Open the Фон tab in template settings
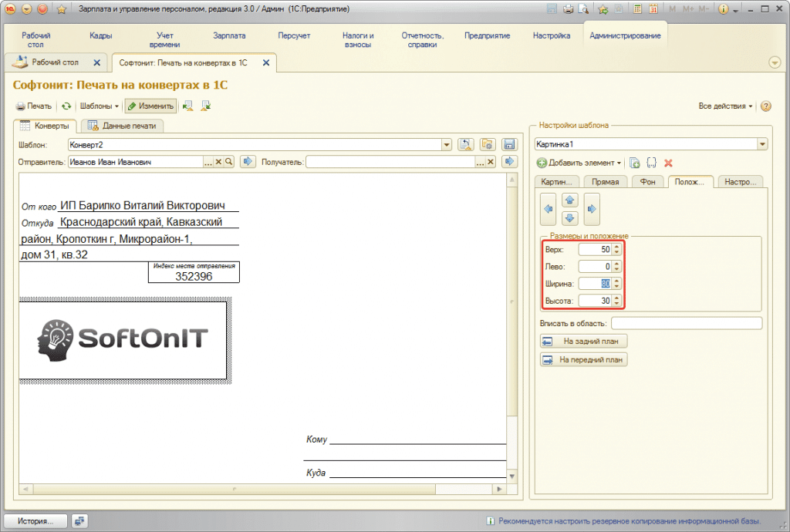The image size is (790, 532). 647,182
